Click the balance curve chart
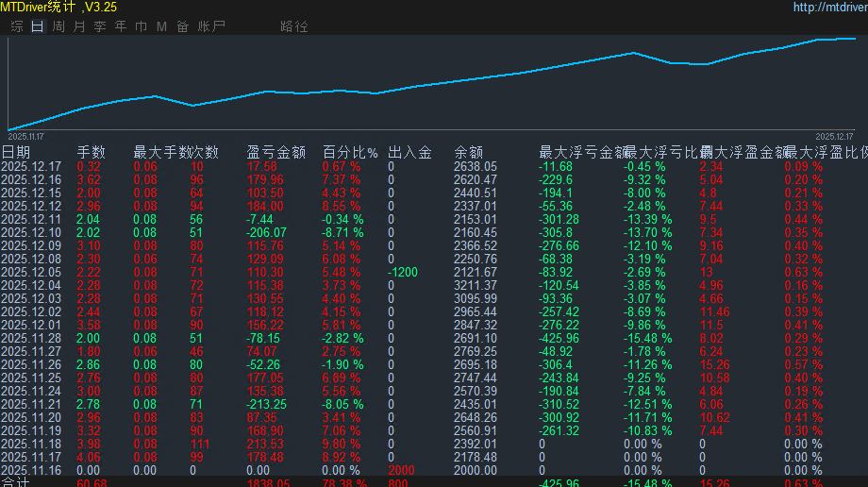Screen dimensions: 868x487 tap(432, 83)
